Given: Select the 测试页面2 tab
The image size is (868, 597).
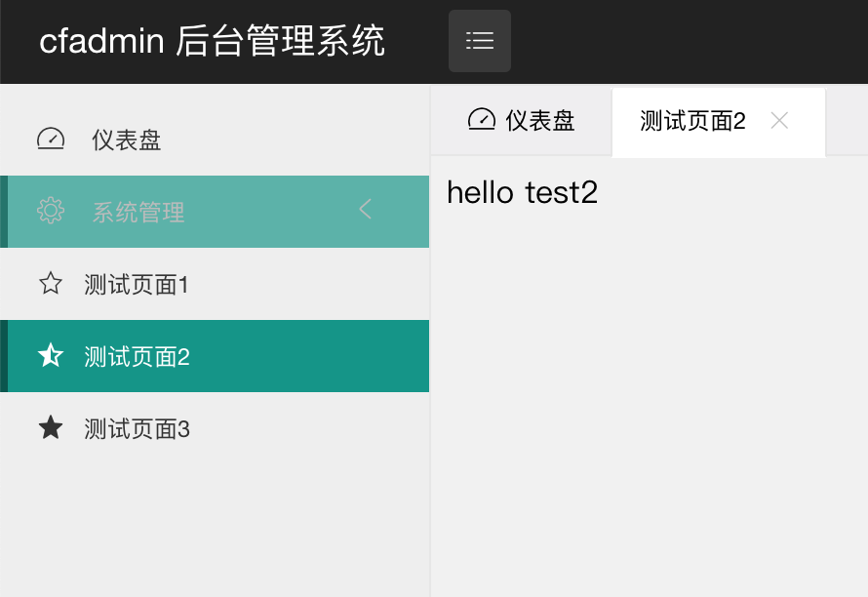Looking at the screenshot, I should pos(693,120).
